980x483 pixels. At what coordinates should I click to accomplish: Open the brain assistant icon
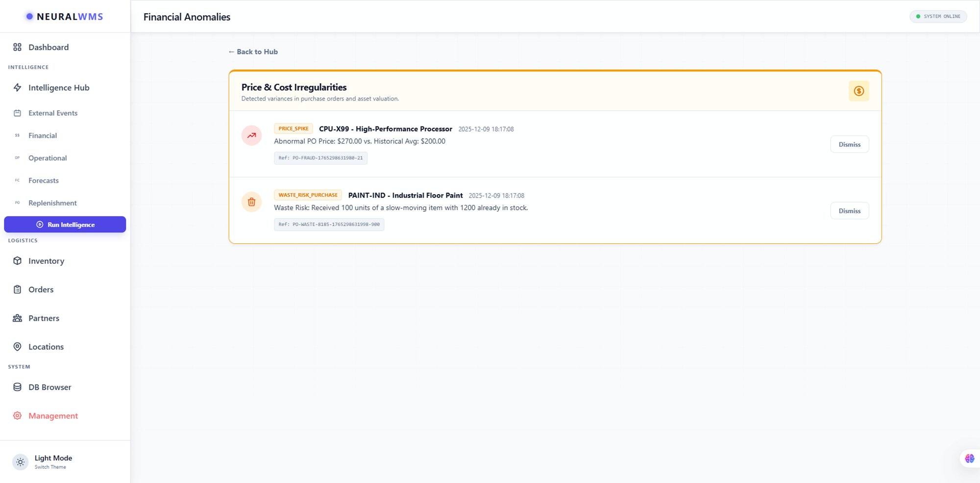pyautogui.click(x=969, y=458)
